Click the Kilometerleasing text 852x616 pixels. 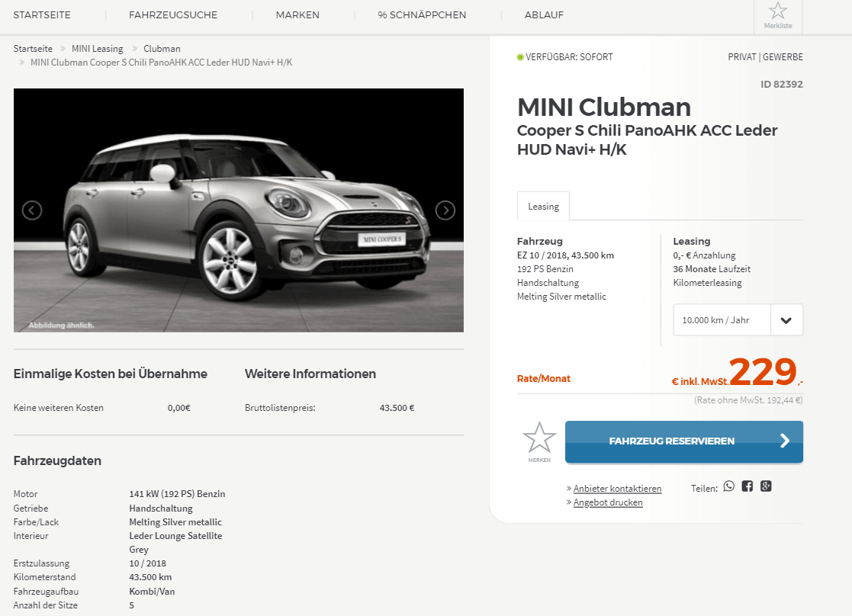tap(708, 283)
